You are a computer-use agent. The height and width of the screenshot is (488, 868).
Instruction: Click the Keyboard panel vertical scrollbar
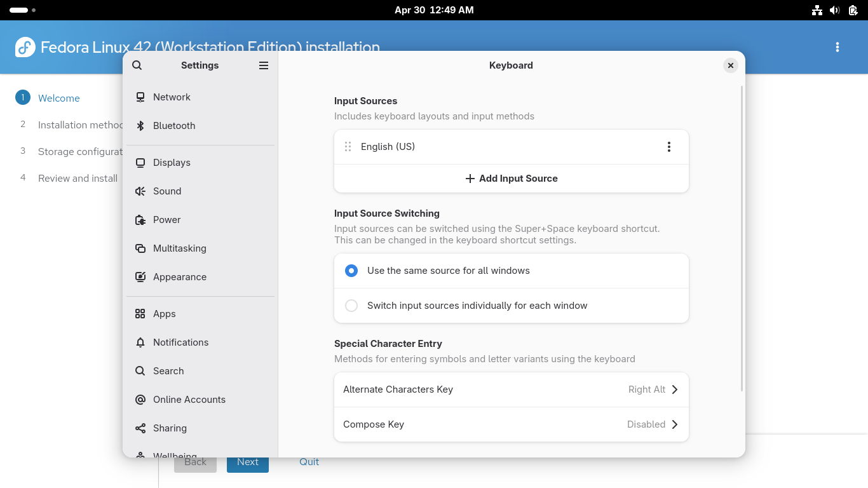742,238
